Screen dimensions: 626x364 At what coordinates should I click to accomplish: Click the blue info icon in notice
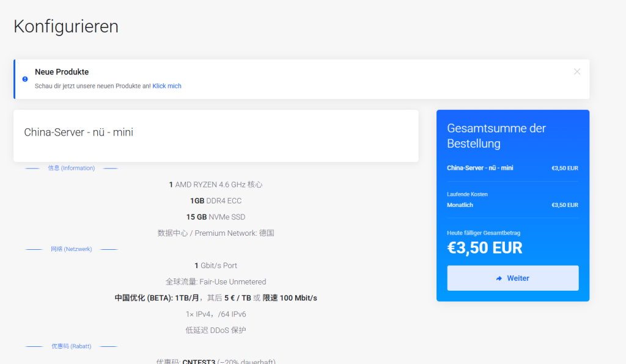(x=25, y=79)
